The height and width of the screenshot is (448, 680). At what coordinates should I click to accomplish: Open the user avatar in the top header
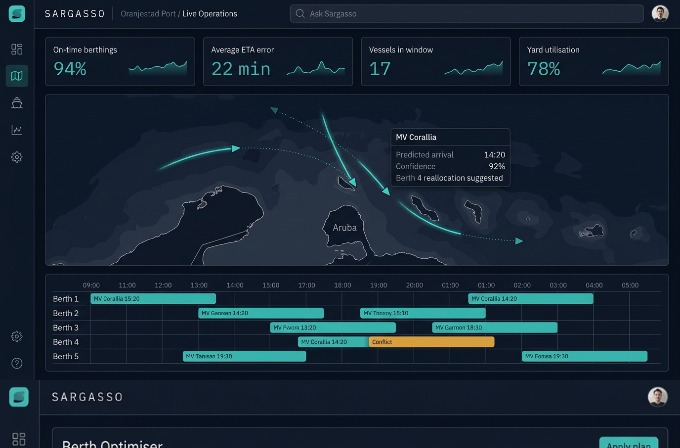pyautogui.click(x=660, y=13)
